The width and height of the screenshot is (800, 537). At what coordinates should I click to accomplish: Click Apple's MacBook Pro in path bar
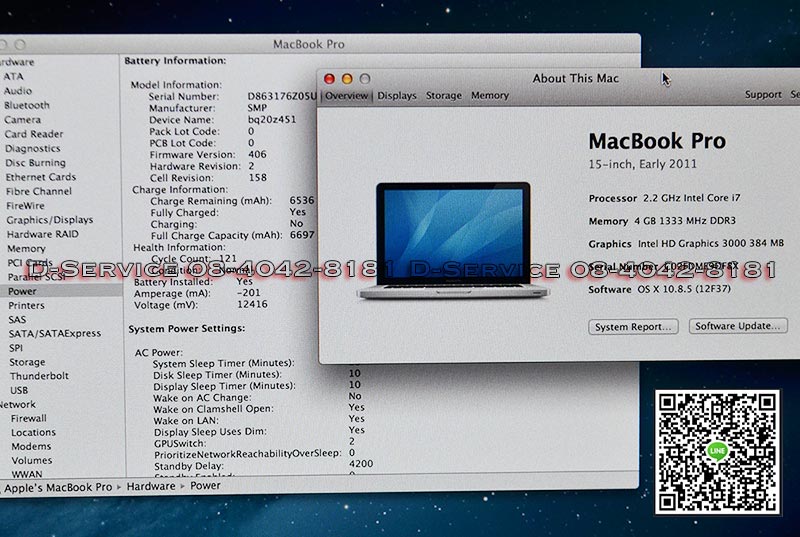(58, 488)
